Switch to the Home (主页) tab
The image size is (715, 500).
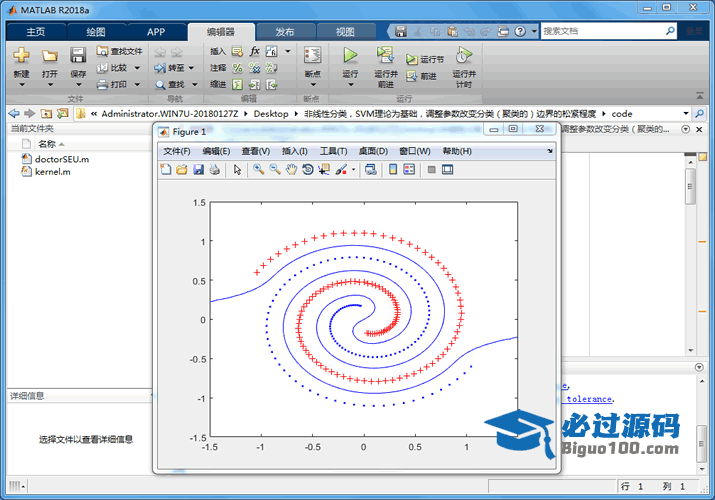pyautogui.click(x=36, y=32)
